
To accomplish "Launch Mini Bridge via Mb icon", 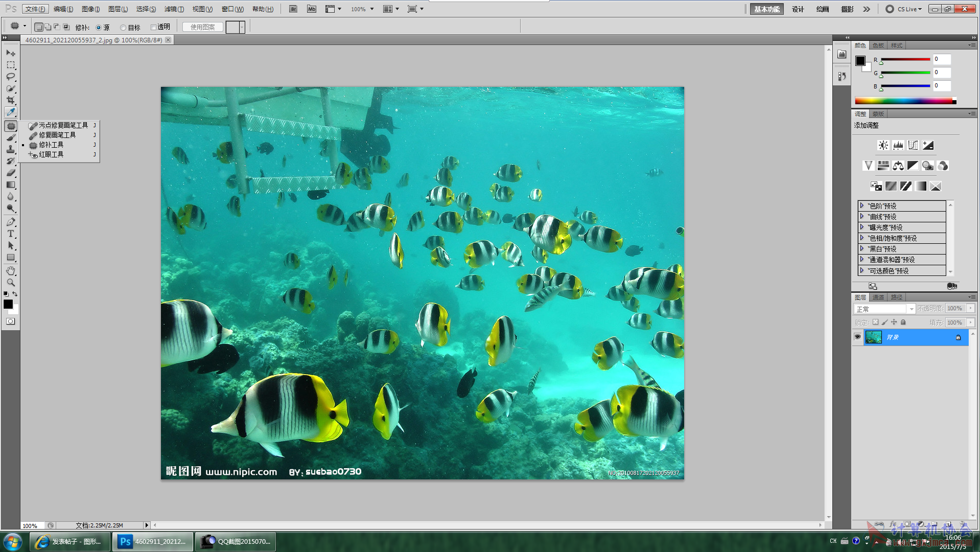I will click(x=312, y=9).
